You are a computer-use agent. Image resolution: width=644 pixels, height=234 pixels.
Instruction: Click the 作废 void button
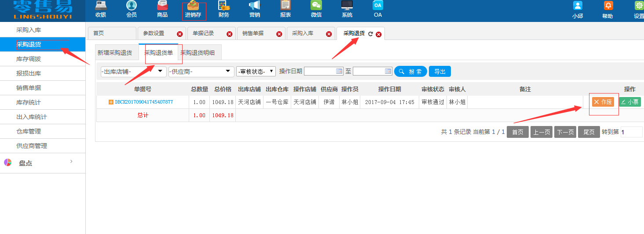(x=603, y=102)
